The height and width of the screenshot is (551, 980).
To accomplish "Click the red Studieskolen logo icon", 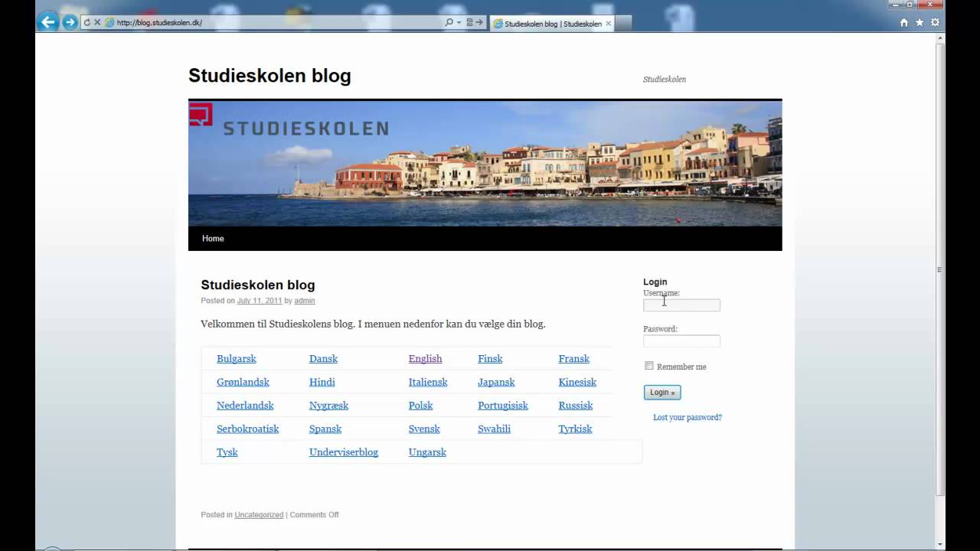I will click(x=201, y=114).
